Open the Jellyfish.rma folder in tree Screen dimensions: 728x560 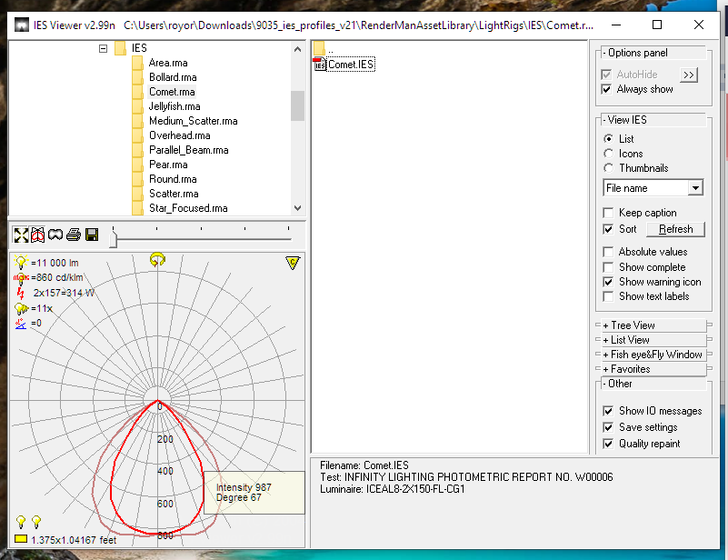click(x=175, y=106)
